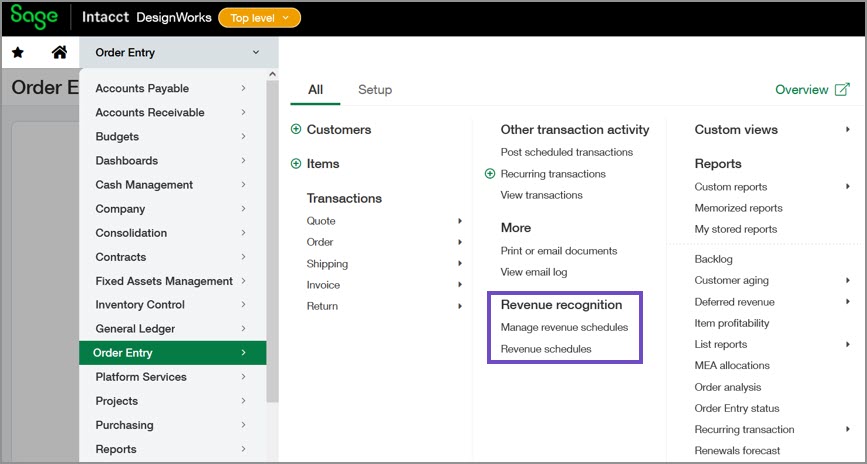Open Consolidation module
The width and height of the screenshot is (867, 464).
pos(173,233)
